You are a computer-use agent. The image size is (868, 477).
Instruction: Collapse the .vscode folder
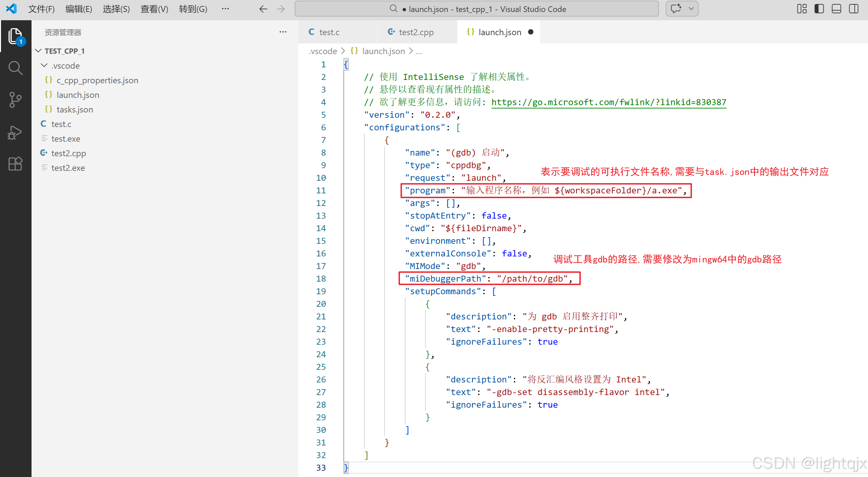[44, 65]
